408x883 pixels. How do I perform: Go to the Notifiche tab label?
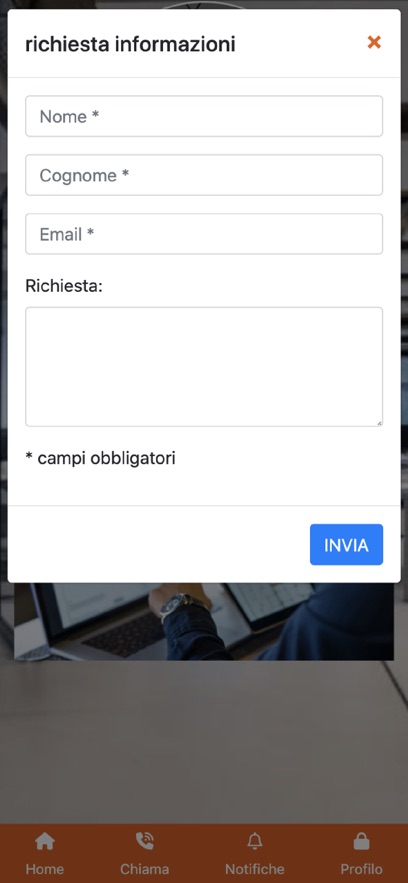click(255, 868)
